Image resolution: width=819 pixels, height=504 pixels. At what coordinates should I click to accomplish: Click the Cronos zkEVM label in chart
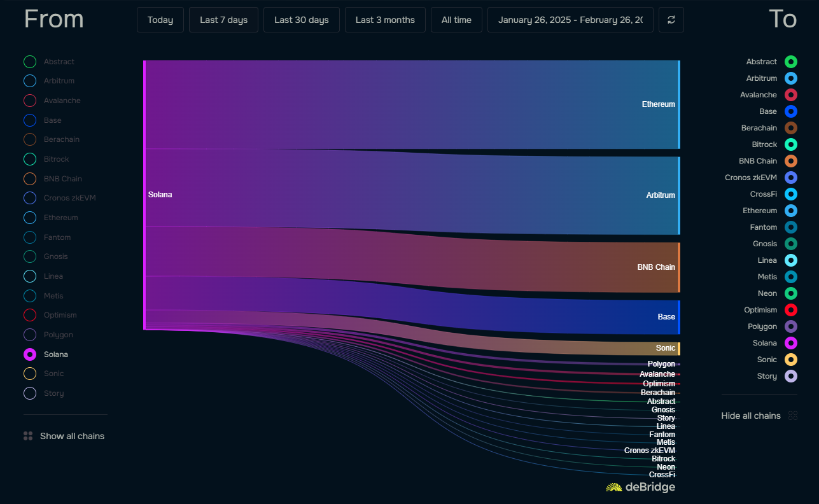[x=650, y=451]
